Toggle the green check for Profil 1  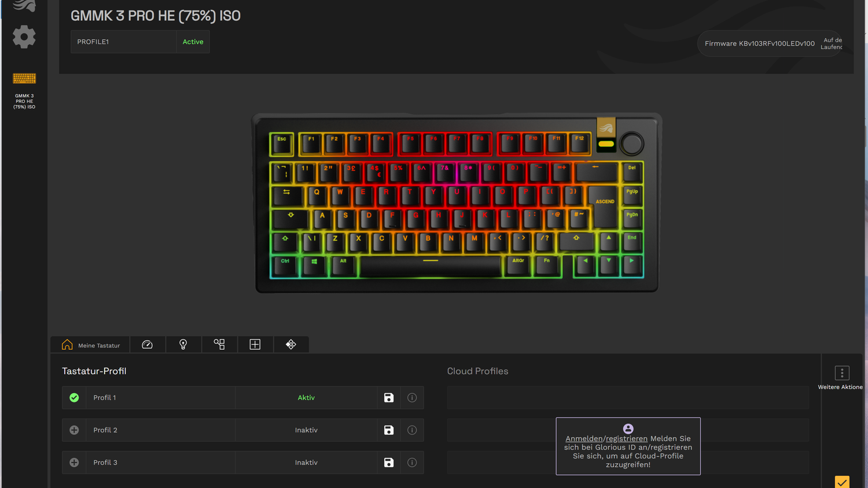(74, 398)
